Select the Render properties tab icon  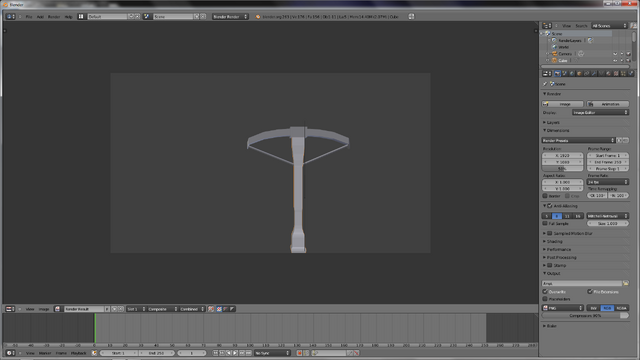tap(557, 73)
